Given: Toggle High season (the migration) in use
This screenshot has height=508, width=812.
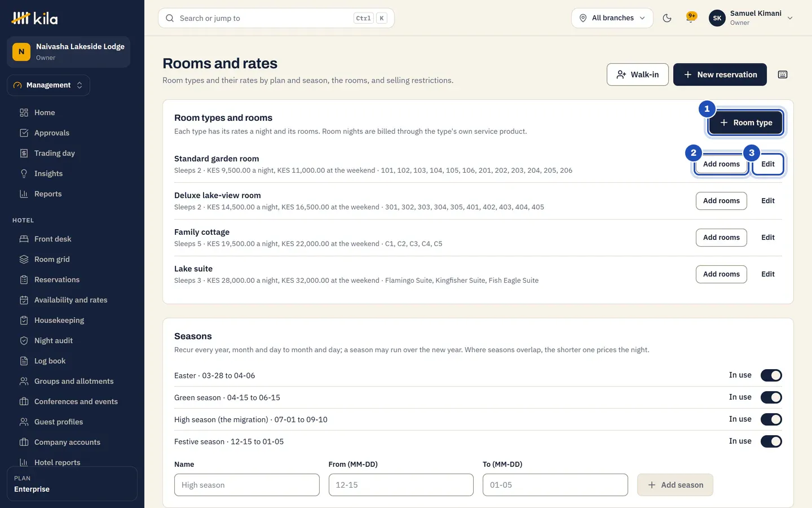Looking at the screenshot, I should coord(771,419).
